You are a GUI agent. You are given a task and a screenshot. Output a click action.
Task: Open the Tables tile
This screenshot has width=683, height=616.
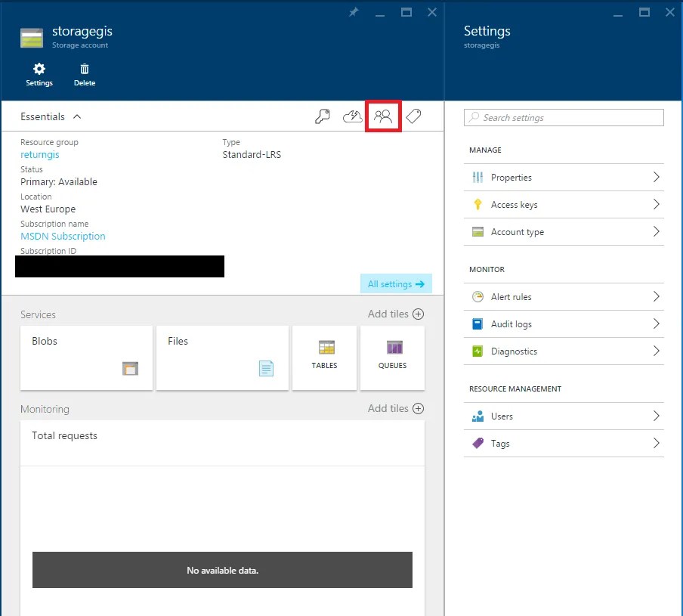click(325, 358)
